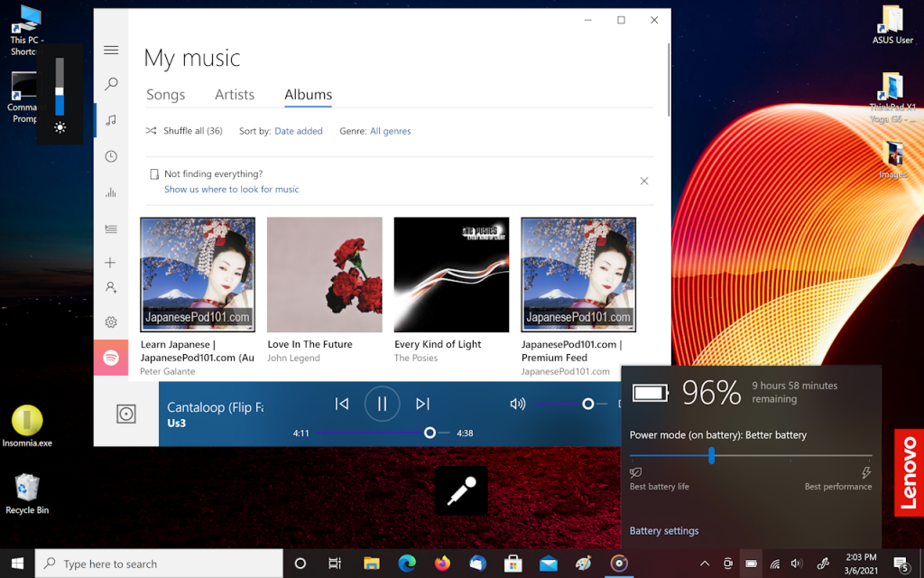Screen dimensions: 924x578
Task: Pause the current song
Action: (382, 404)
